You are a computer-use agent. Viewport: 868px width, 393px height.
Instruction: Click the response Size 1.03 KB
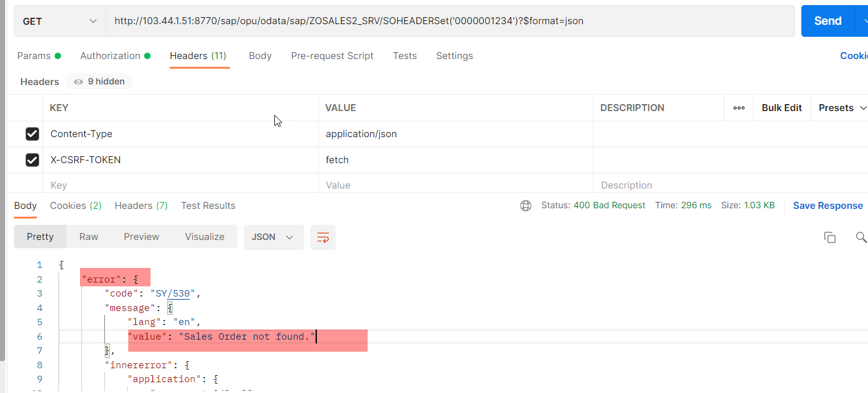tap(748, 206)
